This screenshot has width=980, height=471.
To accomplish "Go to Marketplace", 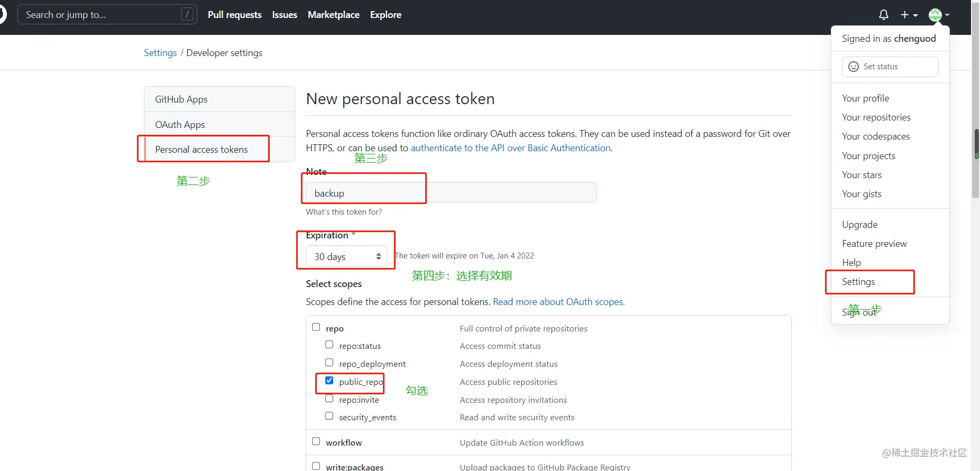I will [334, 15].
